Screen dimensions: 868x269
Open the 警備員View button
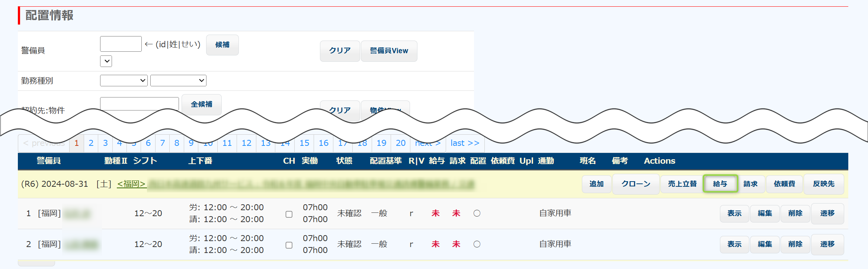coord(389,51)
